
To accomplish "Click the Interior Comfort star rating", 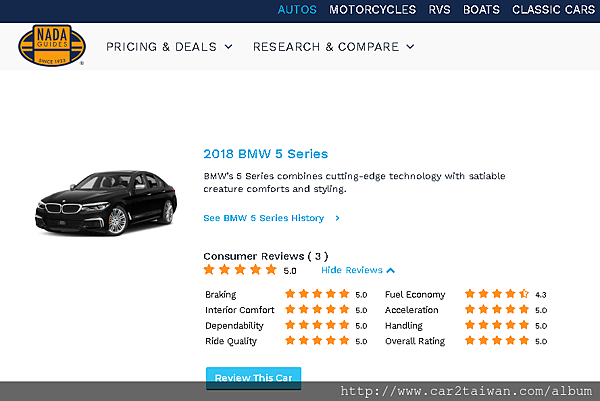I will pyautogui.click(x=319, y=310).
